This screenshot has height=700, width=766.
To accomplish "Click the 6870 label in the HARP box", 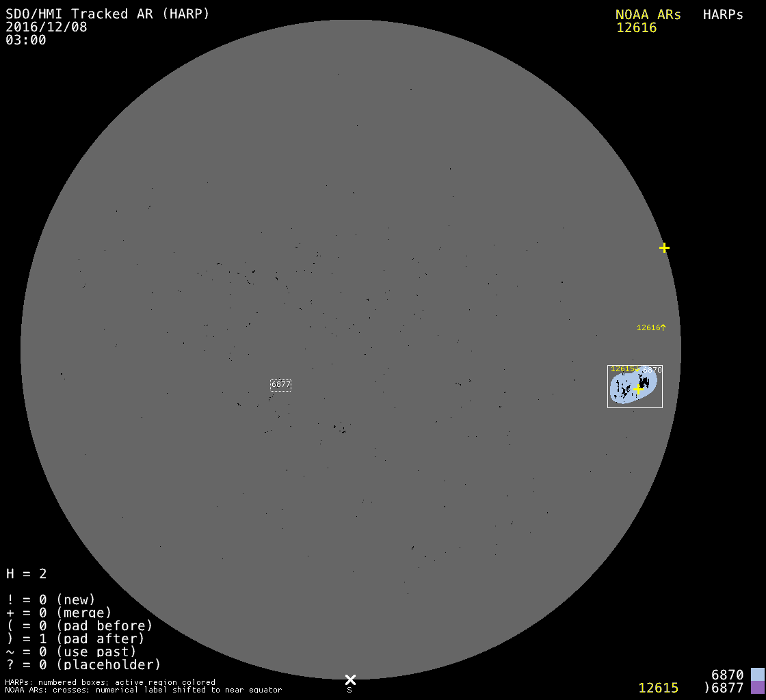I will click(x=652, y=370).
